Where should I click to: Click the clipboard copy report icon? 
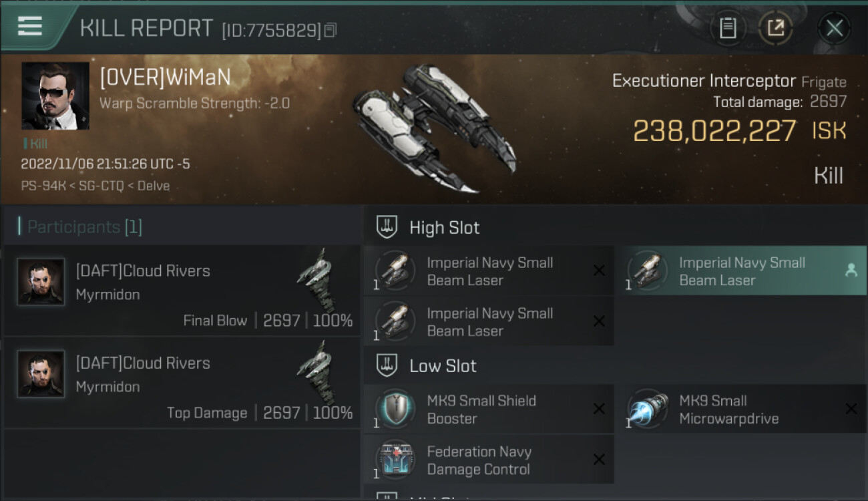click(x=728, y=28)
